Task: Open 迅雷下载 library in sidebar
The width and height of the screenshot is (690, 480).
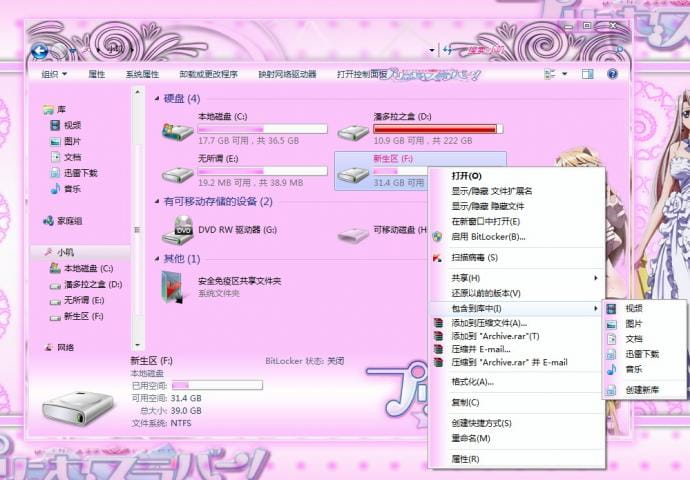Action: click(x=73, y=173)
